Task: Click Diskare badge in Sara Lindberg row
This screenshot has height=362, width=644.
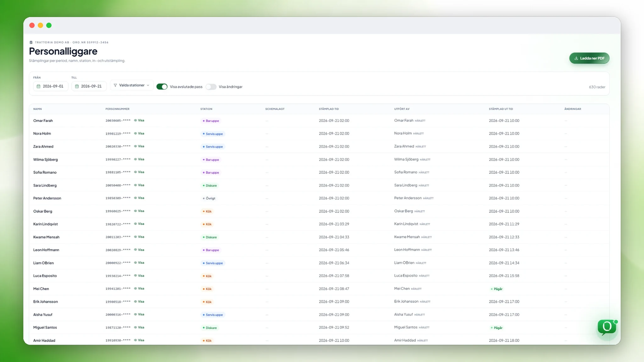Action: [210, 185]
